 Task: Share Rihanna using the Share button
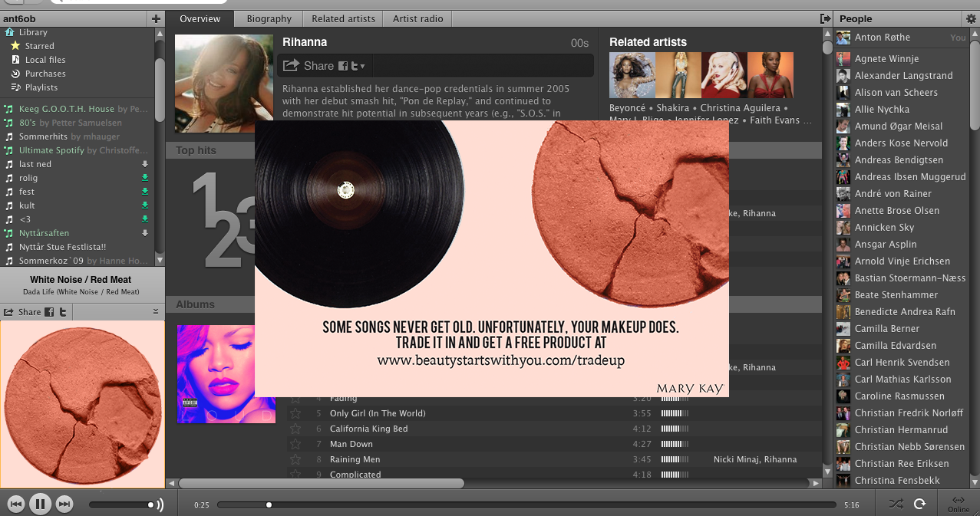click(309, 66)
